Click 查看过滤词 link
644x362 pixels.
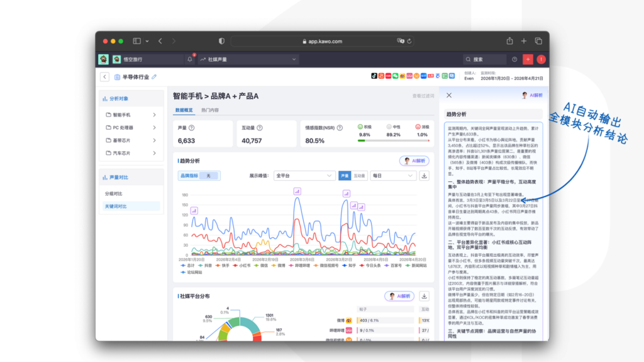coord(423,96)
